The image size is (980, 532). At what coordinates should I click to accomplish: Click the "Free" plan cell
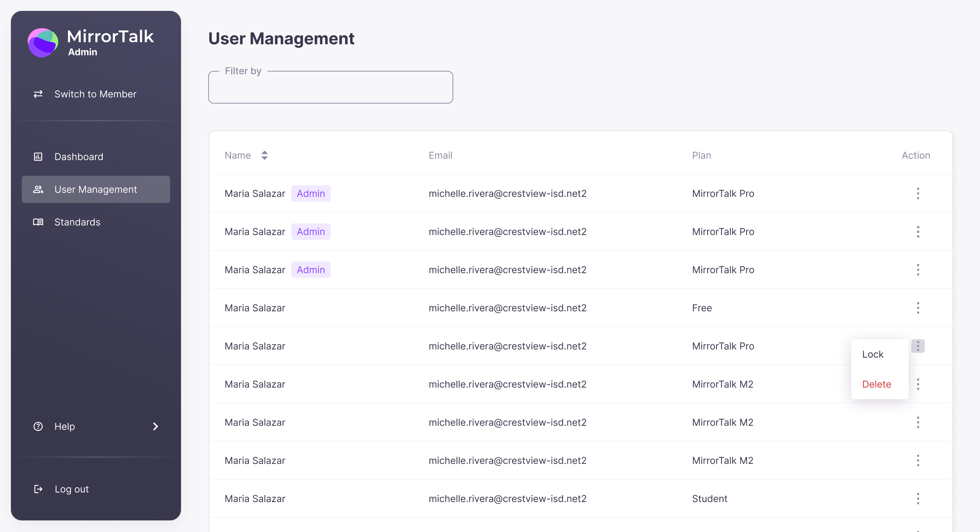(x=702, y=308)
